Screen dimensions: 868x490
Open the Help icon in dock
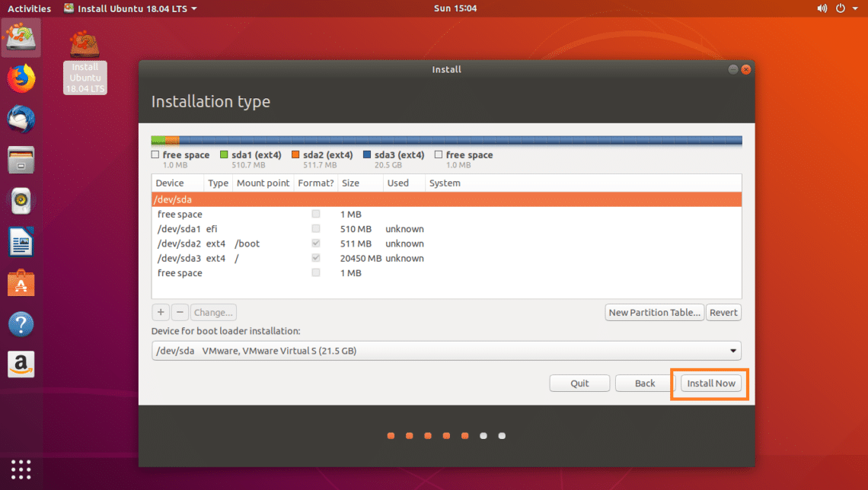point(21,324)
